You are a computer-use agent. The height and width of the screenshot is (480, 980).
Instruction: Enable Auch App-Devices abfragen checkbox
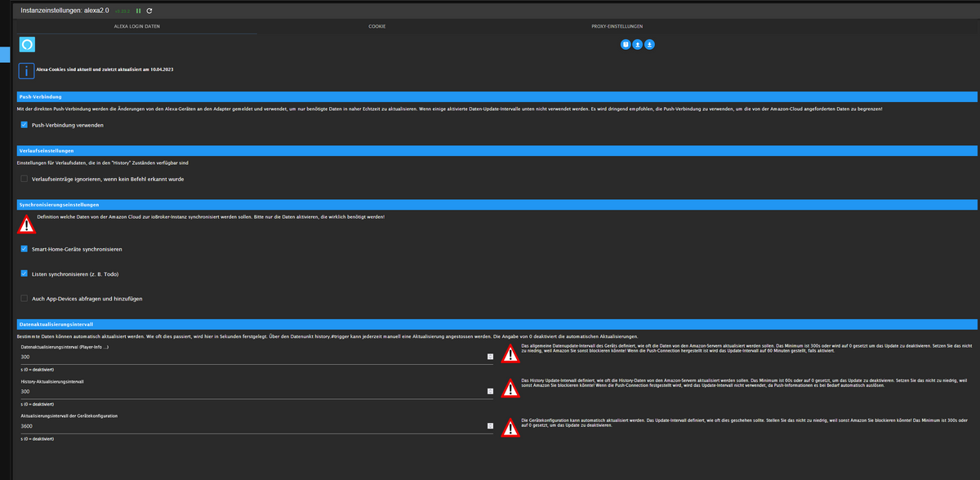24,299
